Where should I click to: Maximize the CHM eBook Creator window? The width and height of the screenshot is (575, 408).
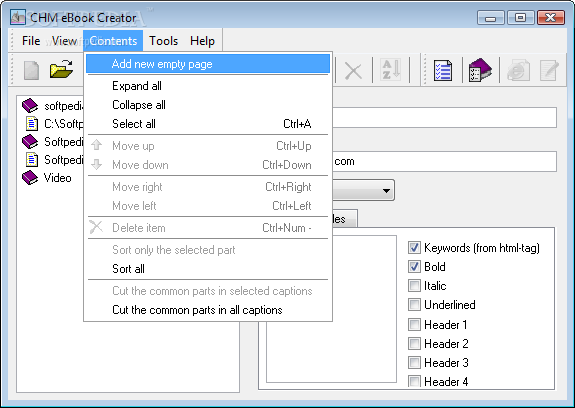520,18
